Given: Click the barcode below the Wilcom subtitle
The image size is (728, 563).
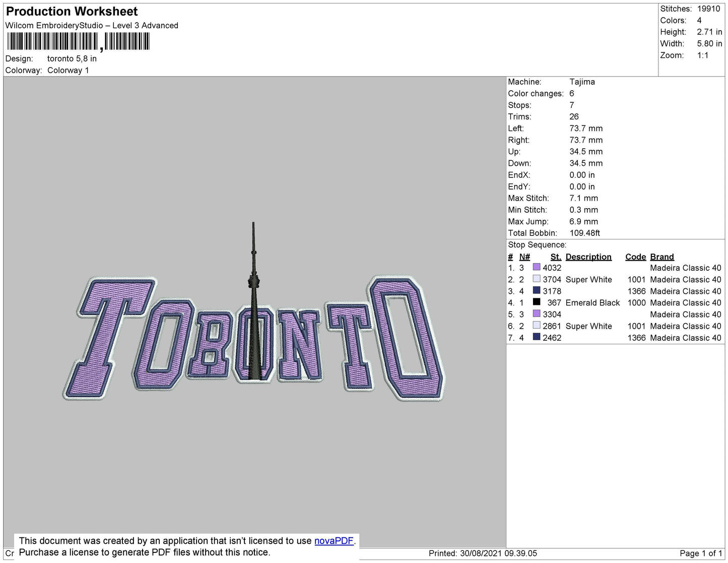Looking at the screenshot, I should tap(78, 41).
